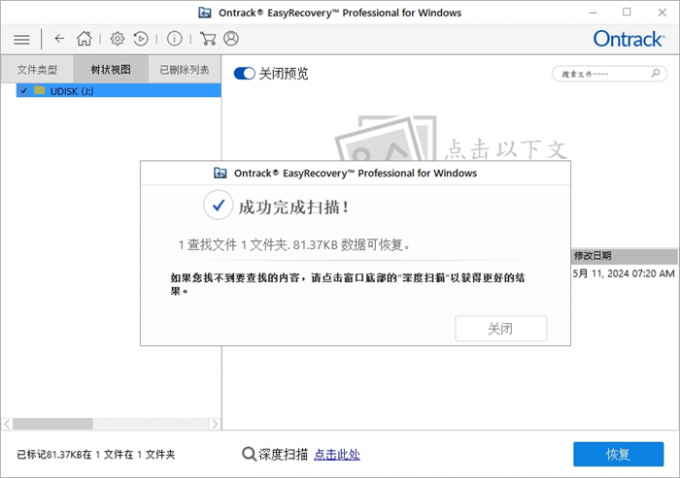Switch to the 已删除列表 tab
The height and width of the screenshot is (478, 680).
click(x=184, y=69)
